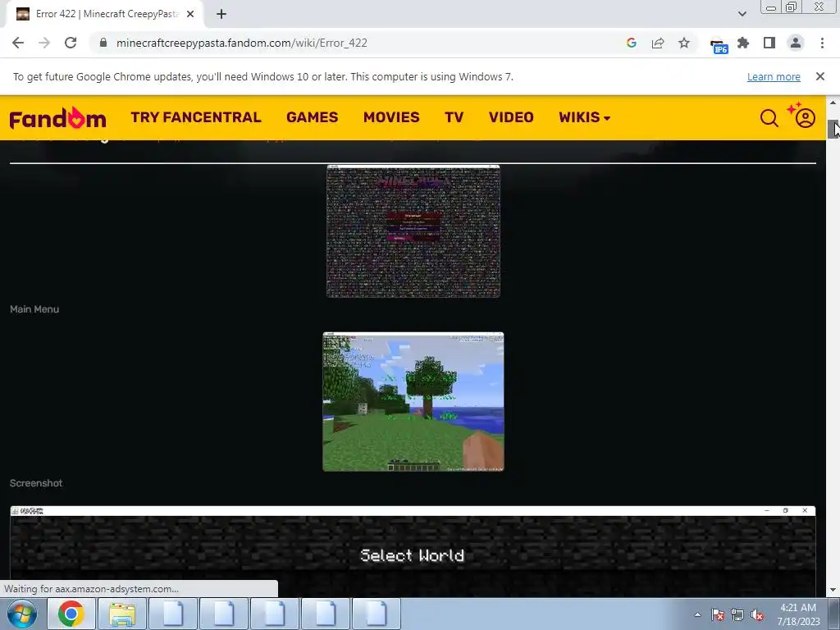Select the Error 422 Minecraft CreepyPasta tab
This screenshot has height=630, width=840.
[105, 14]
